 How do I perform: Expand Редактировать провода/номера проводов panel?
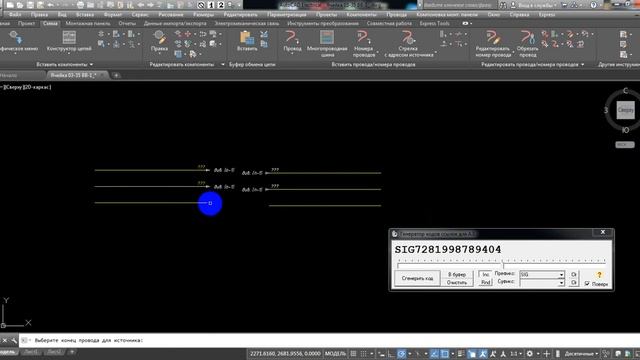pos(532,64)
